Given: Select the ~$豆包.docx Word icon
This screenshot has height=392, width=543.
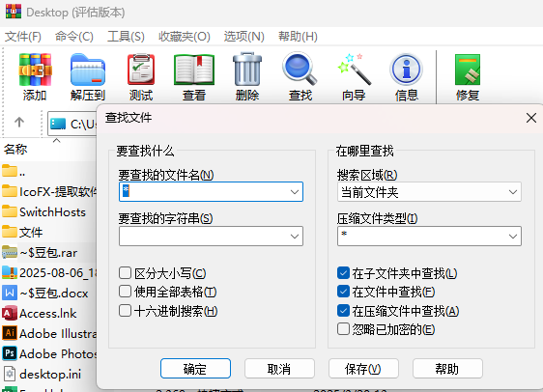Looking at the screenshot, I should pos(10,293).
